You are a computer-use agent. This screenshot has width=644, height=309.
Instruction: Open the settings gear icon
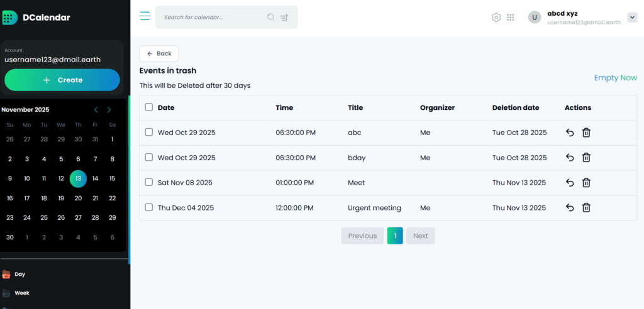pos(496,18)
